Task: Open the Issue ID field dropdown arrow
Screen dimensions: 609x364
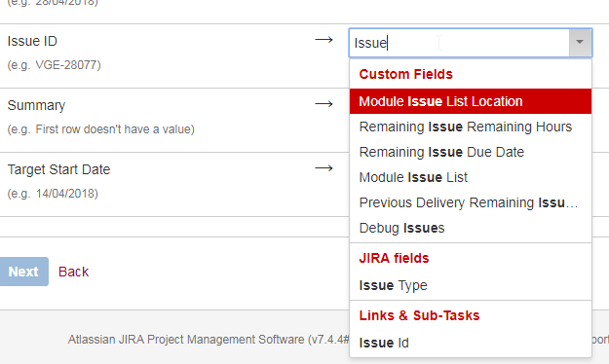Action: (580, 42)
